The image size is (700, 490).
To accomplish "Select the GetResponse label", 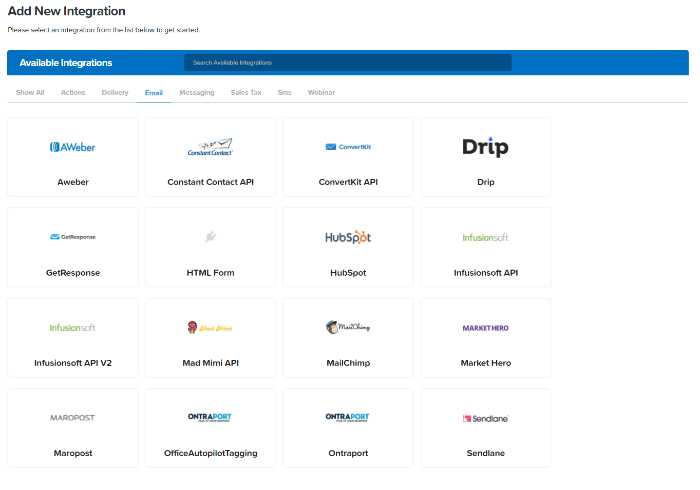I will [x=73, y=273].
